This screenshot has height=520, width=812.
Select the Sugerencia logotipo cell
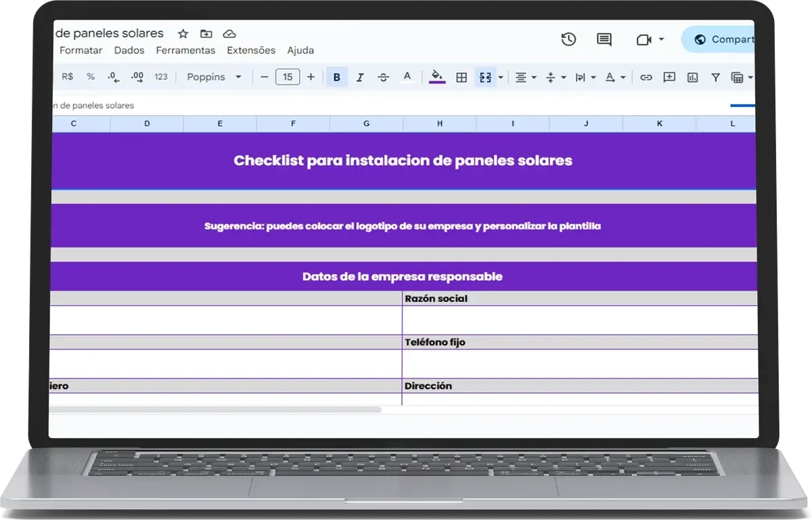point(403,225)
